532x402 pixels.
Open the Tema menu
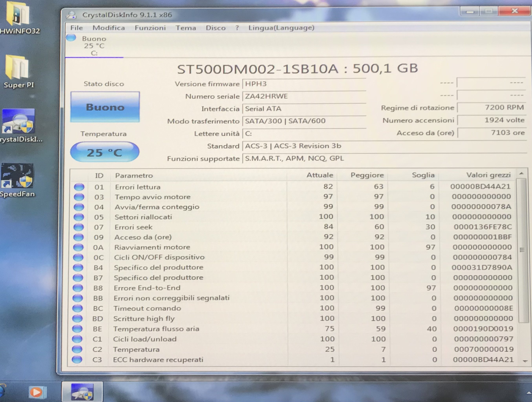(x=186, y=28)
